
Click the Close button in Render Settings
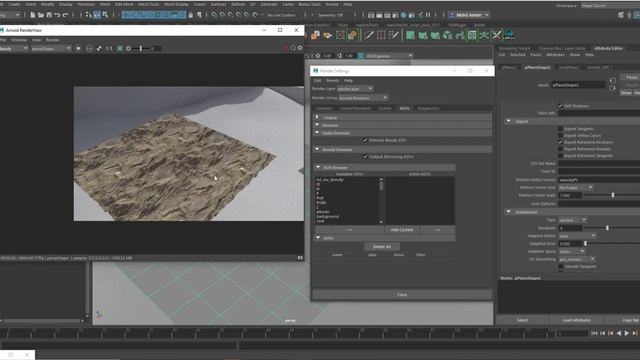(402, 295)
